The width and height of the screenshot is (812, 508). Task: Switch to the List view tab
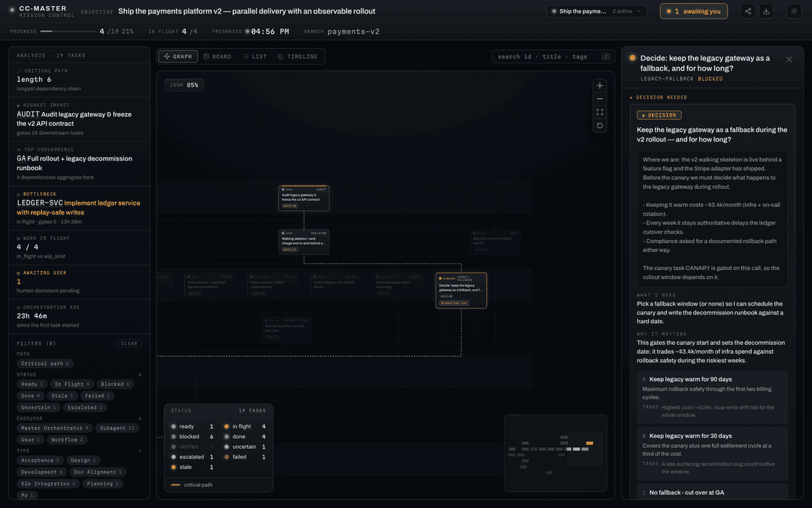255,56
